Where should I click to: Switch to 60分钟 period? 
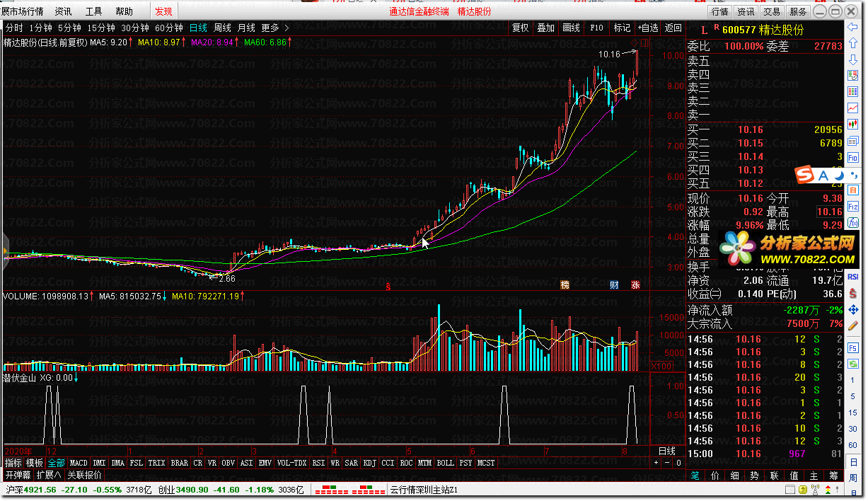169,28
